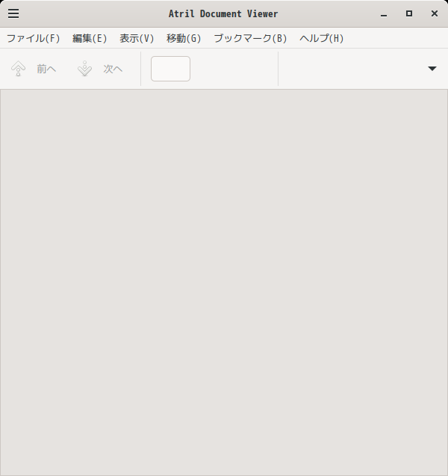Click the next page down-arrow icon
Image resolution: width=448 pixels, height=476 pixels.
(x=84, y=69)
